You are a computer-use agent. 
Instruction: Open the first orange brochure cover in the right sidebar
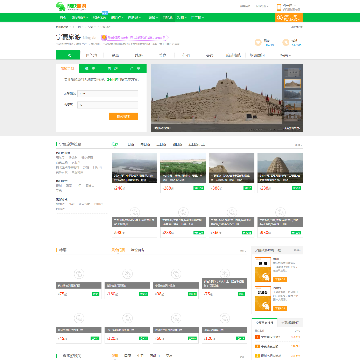263,270
